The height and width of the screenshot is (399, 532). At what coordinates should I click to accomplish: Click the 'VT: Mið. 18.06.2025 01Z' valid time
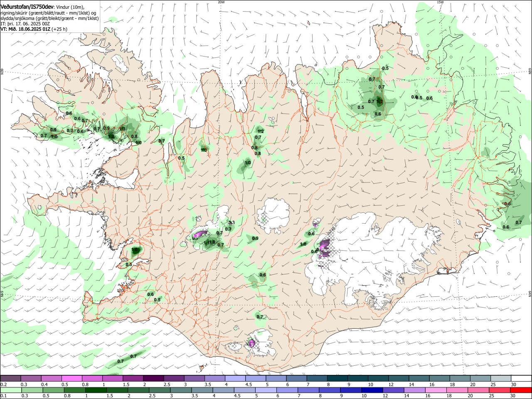point(25,29)
